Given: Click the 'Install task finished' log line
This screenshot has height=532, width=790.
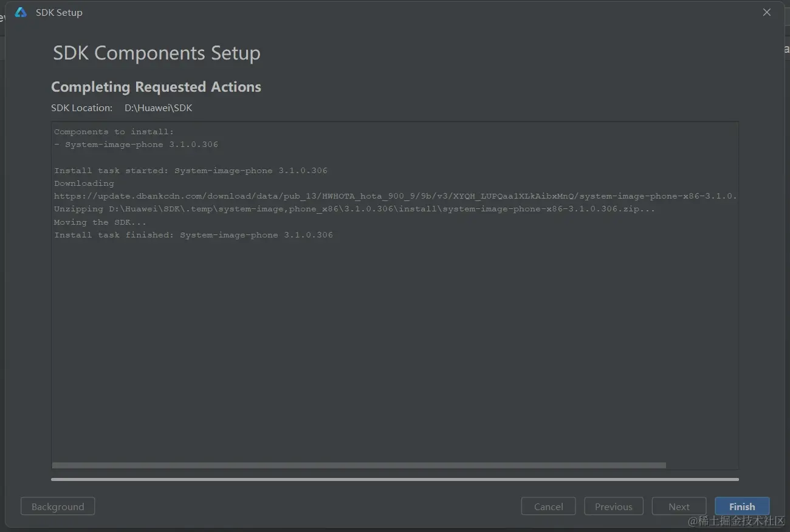Looking at the screenshot, I should click(193, 235).
